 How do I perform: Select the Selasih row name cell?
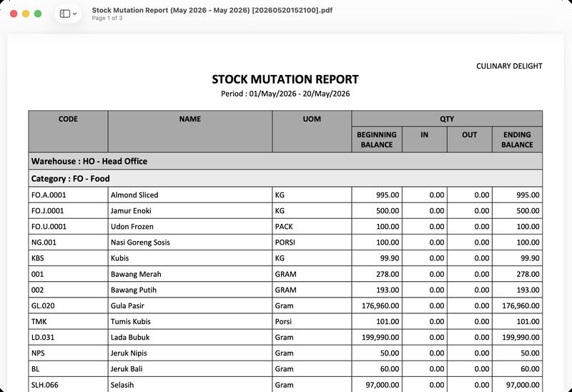click(x=190, y=385)
